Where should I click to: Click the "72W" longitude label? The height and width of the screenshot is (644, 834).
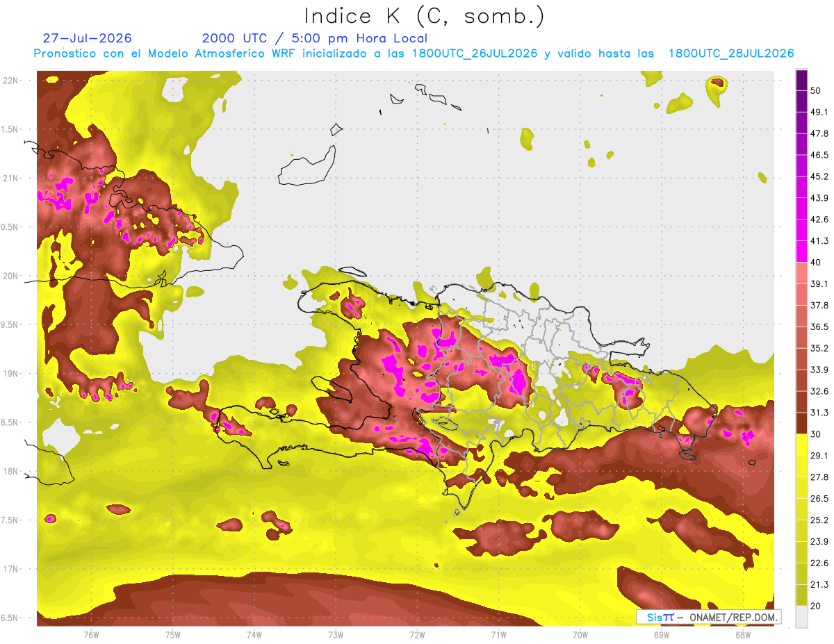tap(417, 635)
